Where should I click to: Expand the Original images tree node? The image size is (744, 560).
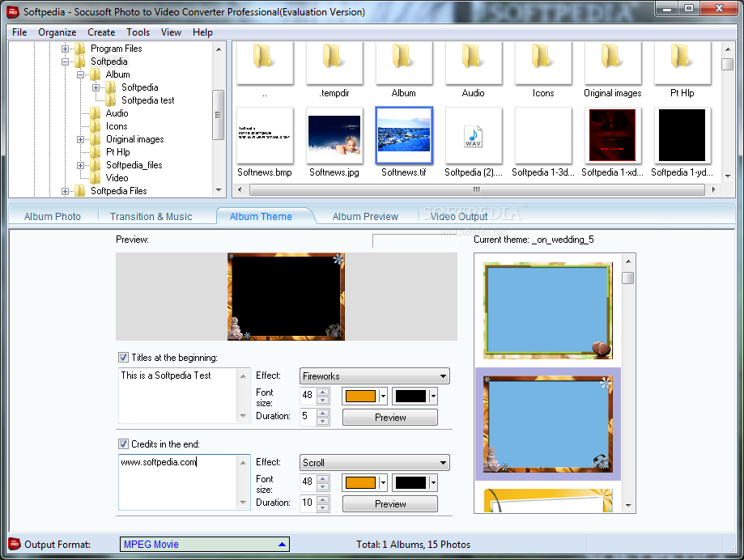[80, 139]
